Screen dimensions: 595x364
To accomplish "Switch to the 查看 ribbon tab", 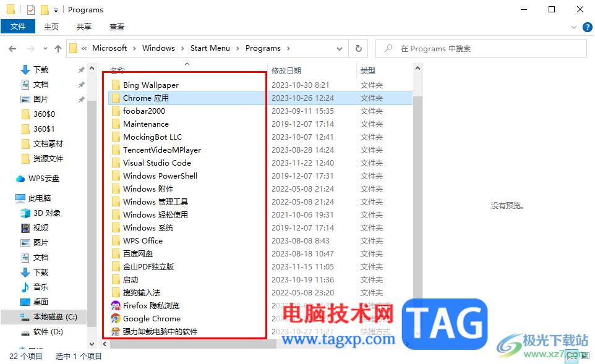I will [x=116, y=27].
